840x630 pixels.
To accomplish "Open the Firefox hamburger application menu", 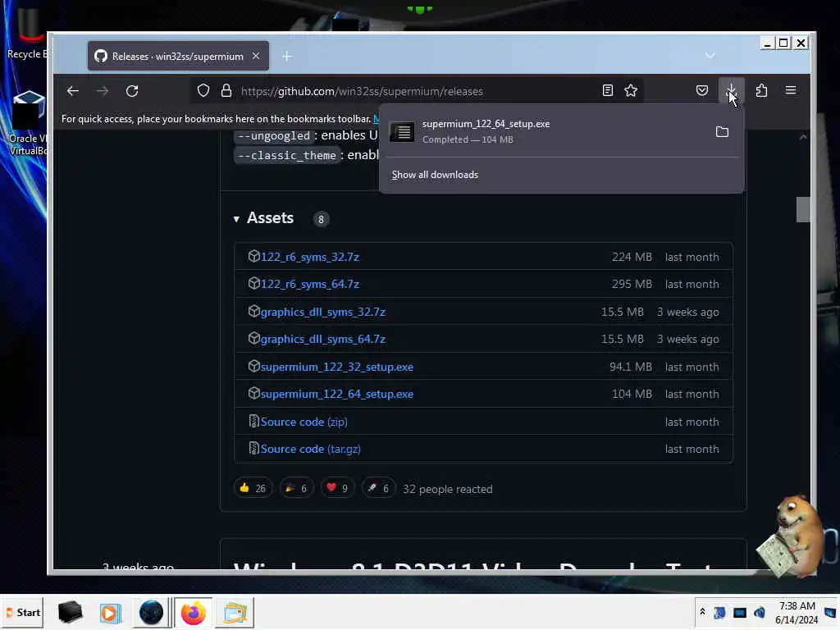I will click(791, 90).
